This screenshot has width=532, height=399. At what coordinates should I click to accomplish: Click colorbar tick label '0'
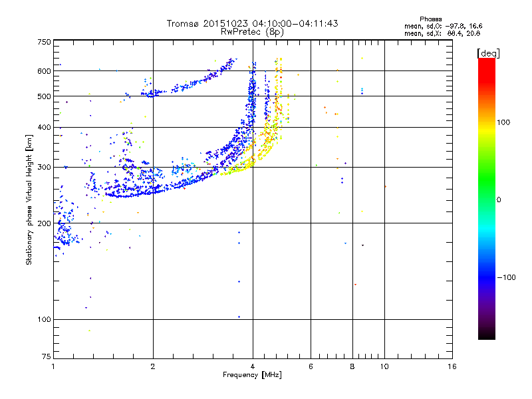499,200
